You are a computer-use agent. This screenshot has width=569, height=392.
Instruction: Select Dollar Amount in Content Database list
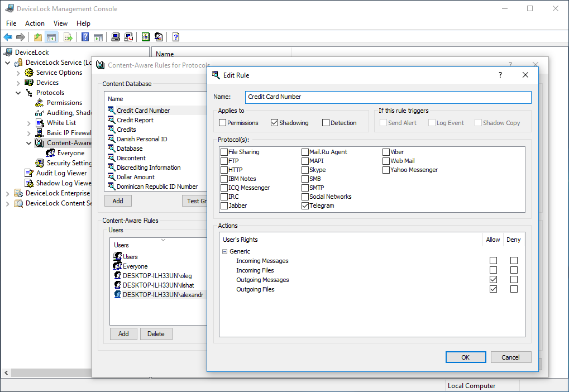pos(136,177)
